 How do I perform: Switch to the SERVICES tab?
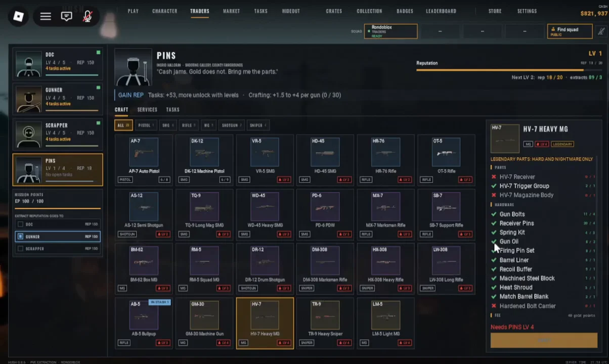(x=147, y=110)
